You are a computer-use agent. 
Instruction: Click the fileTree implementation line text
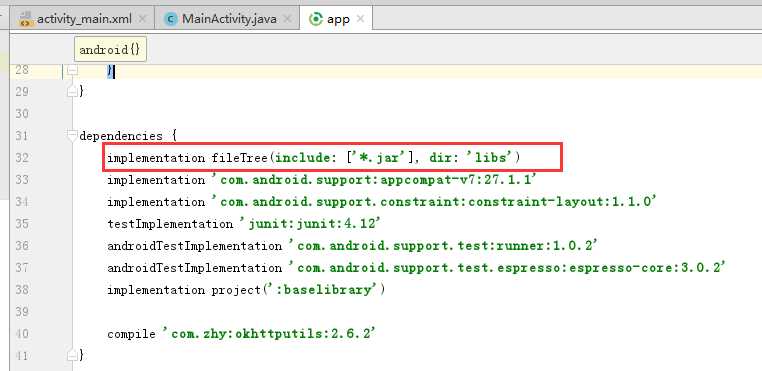[x=314, y=158]
